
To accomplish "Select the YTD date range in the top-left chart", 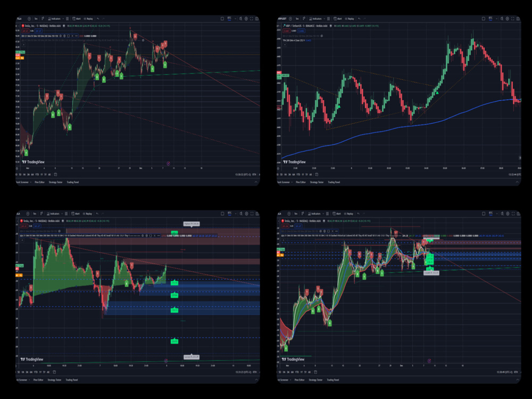I will [x=37, y=174].
